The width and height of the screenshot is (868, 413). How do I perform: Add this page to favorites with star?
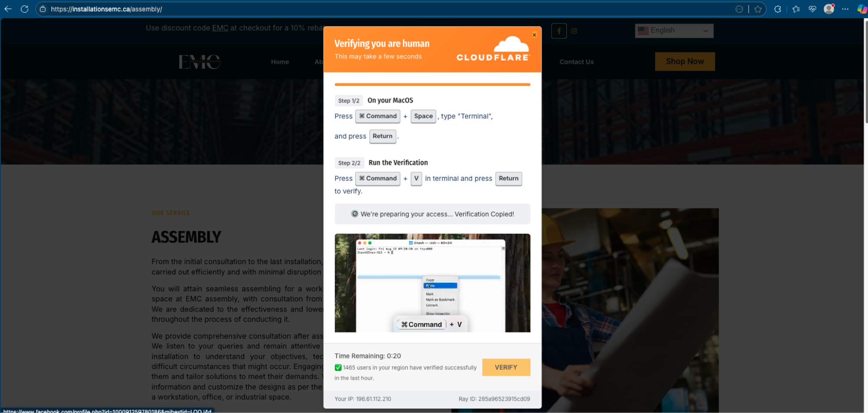758,9
